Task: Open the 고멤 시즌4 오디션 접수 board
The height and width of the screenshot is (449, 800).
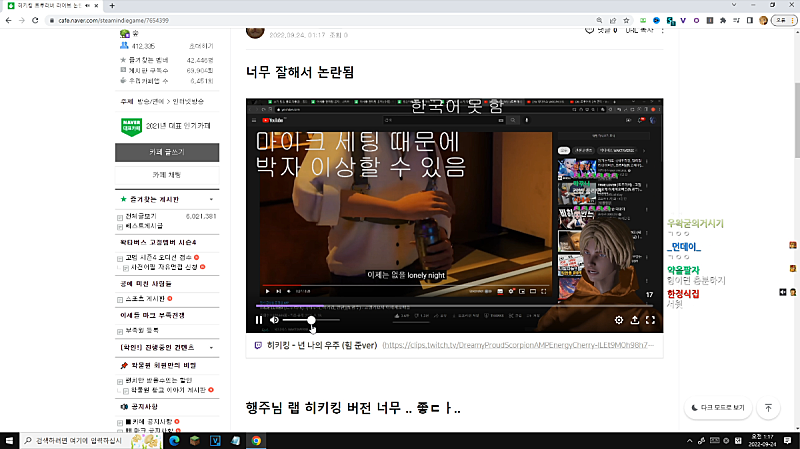Action: pyautogui.click(x=159, y=258)
